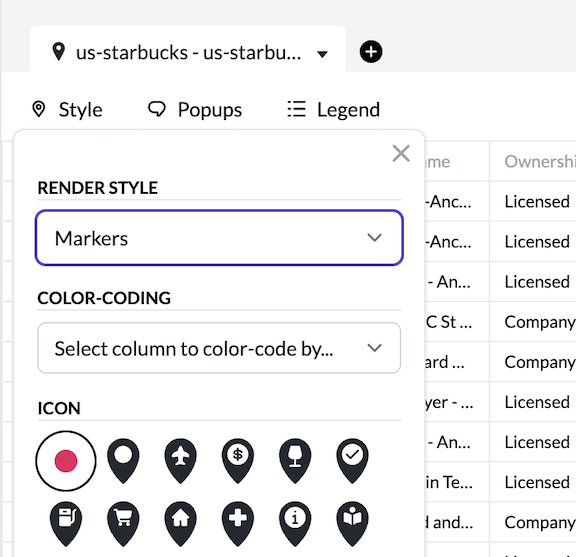
Task: Open the color-code column dropdown
Action: point(219,348)
